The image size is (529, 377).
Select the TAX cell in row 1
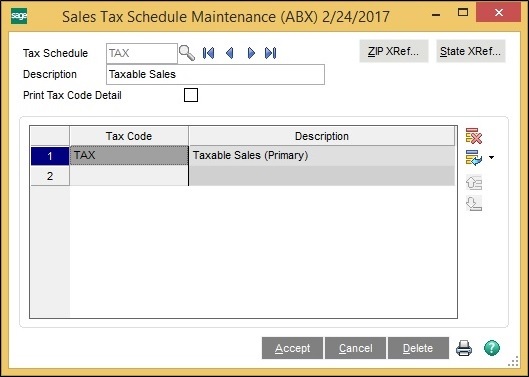[129, 155]
